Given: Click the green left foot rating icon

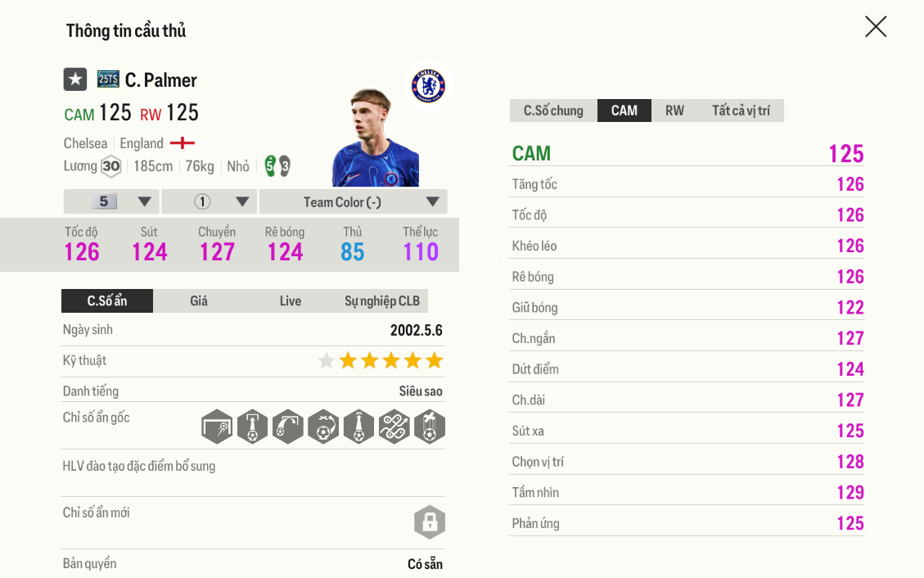Looking at the screenshot, I should click(x=270, y=166).
